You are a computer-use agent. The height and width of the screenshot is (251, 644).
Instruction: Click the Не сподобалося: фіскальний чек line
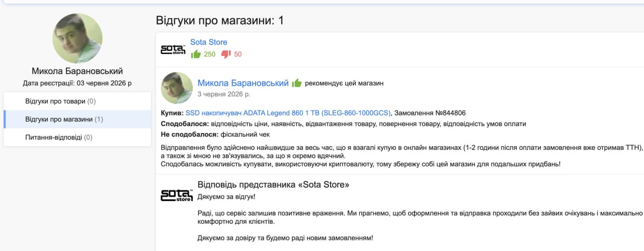(x=215, y=135)
